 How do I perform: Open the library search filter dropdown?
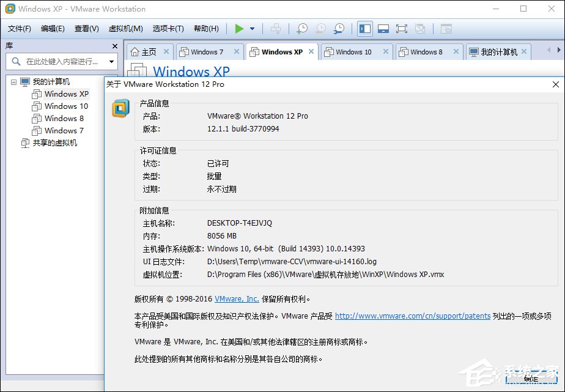point(110,62)
